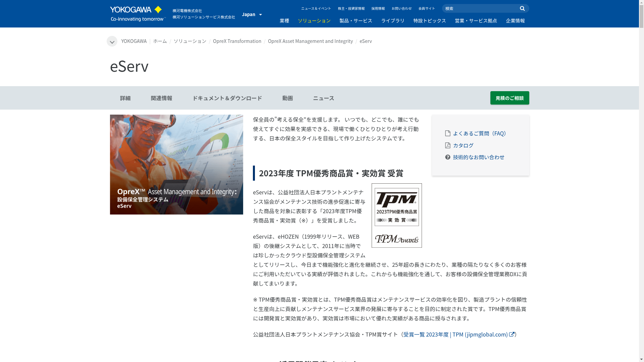Click YOKOGAWA in the breadcrumb
Screen dimensions: 644x362
pyautogui.click(x=134, y=41)
